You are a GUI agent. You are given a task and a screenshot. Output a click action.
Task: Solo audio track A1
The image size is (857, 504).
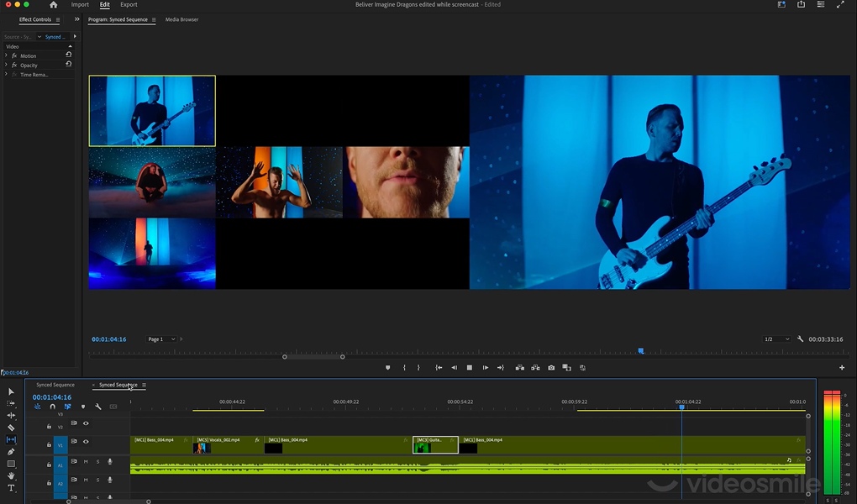coord(97,462)
